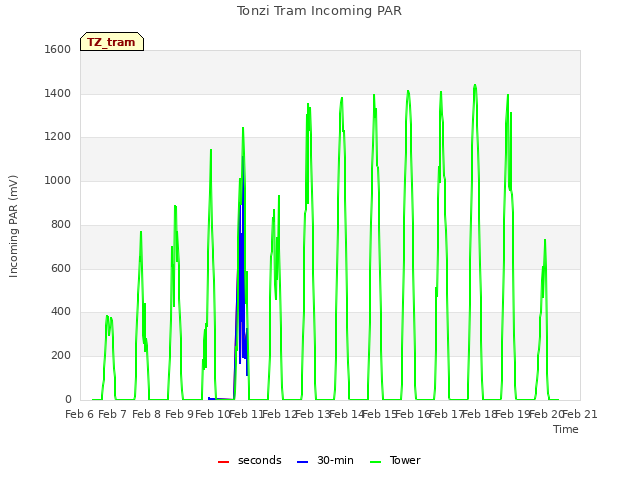The height and width of the screenshot is (480, 640).
Task: Click the Feb 11 x-axis date label
Action: point(246,414)
